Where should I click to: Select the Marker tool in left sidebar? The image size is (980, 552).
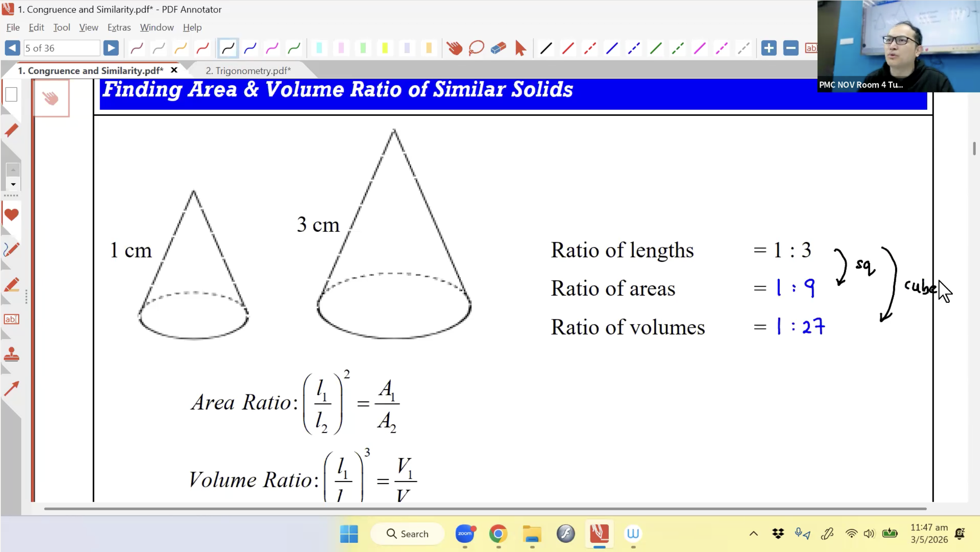[11, 130]
